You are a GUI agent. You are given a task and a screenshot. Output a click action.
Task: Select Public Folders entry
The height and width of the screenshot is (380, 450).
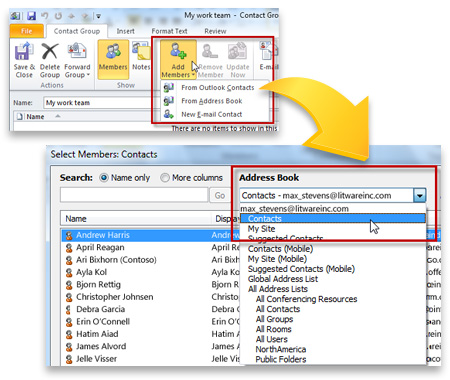click(x=333, y=359)
